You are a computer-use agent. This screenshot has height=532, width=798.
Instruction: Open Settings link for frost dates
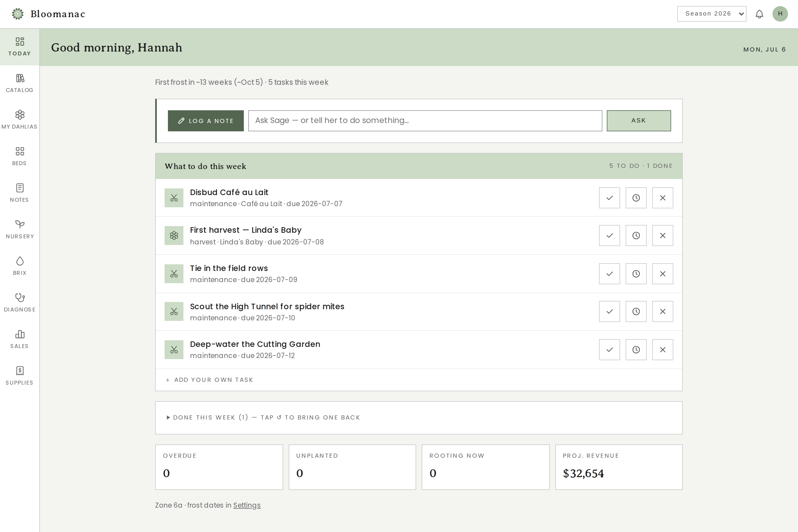coord(247,505)
